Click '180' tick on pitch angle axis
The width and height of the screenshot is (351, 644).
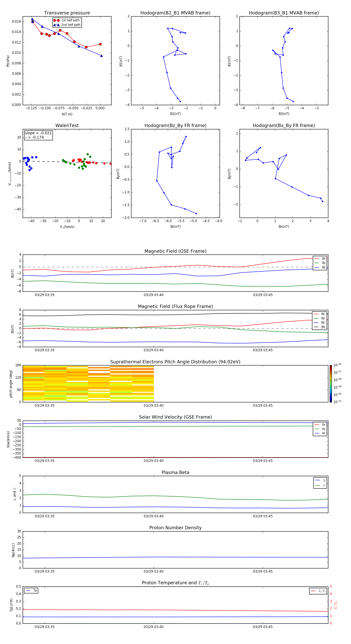(18, 365)
